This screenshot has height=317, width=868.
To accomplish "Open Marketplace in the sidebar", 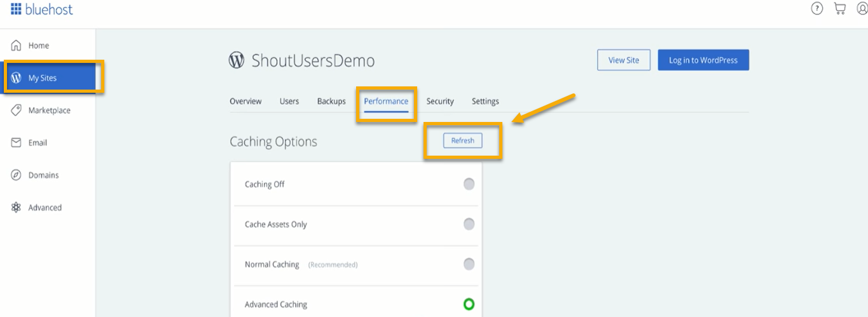I will [x=48, y=111].
